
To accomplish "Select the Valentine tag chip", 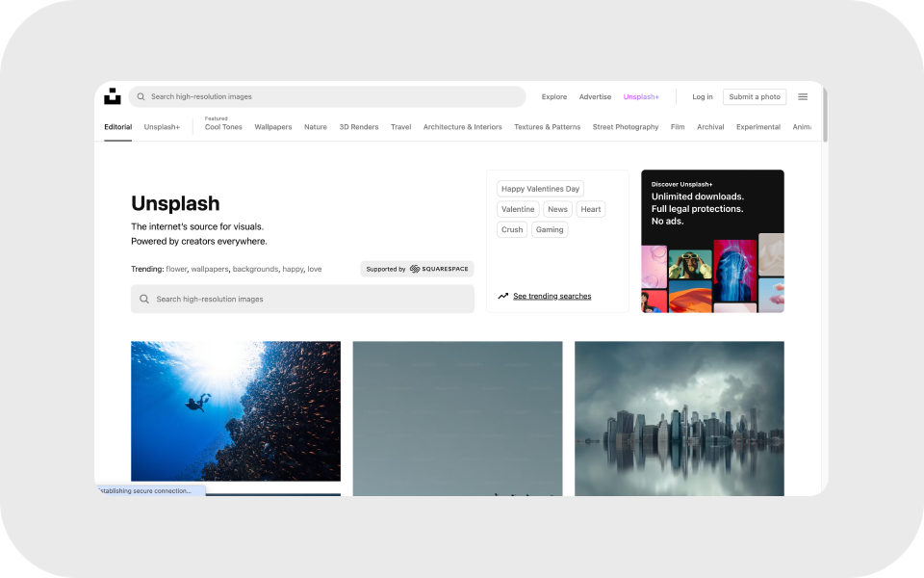I will click(518, 209).
